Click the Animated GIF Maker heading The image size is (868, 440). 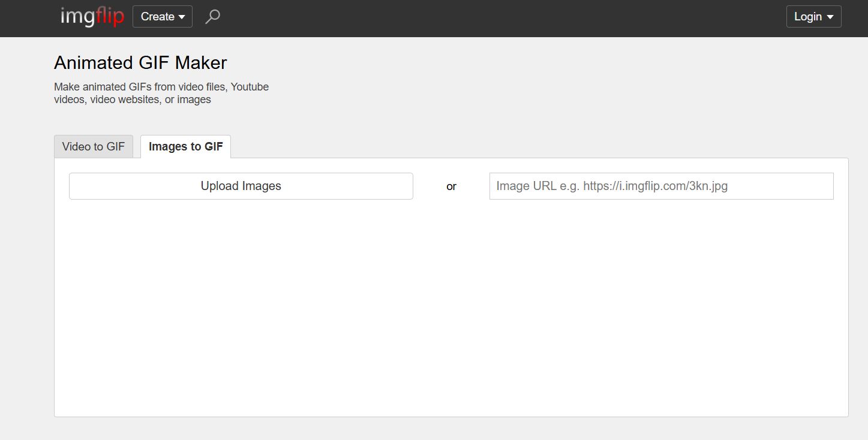(140, 63)
